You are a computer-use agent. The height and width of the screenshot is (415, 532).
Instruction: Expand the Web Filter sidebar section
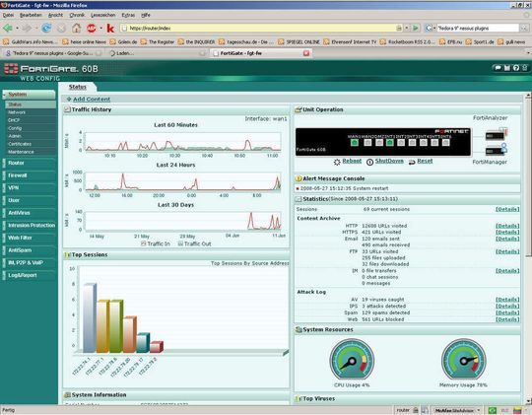pyautogui.click(x=29, y=238)
